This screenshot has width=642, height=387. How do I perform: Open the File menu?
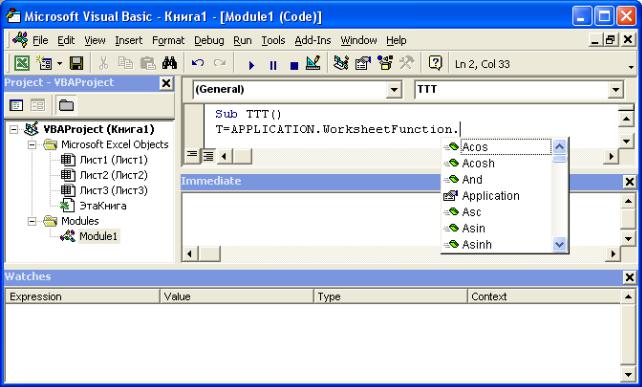(40, 40)
